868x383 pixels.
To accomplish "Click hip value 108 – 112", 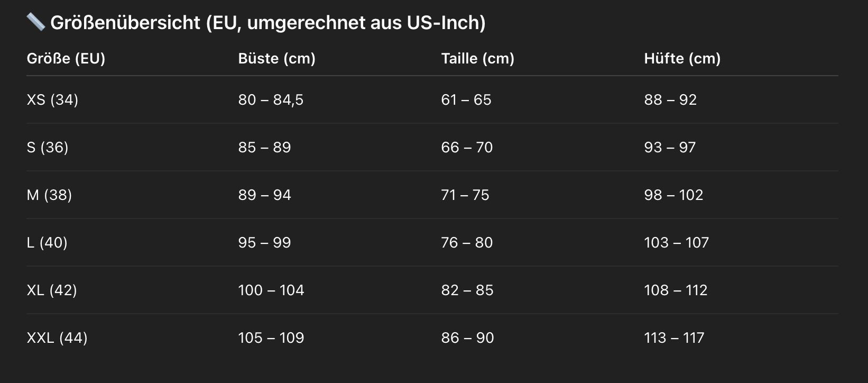I will (x=676, y=290).
